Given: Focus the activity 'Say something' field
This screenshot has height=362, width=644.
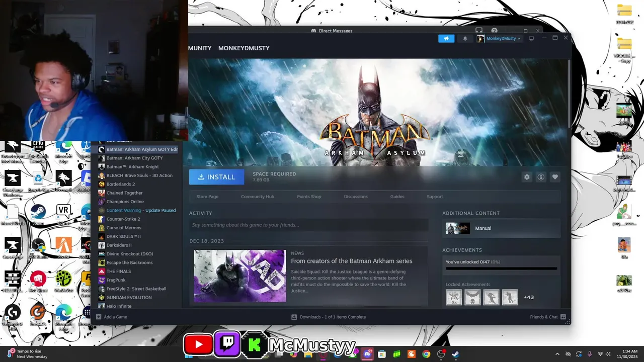Looking at the screenshot, I should click(308, 225).
